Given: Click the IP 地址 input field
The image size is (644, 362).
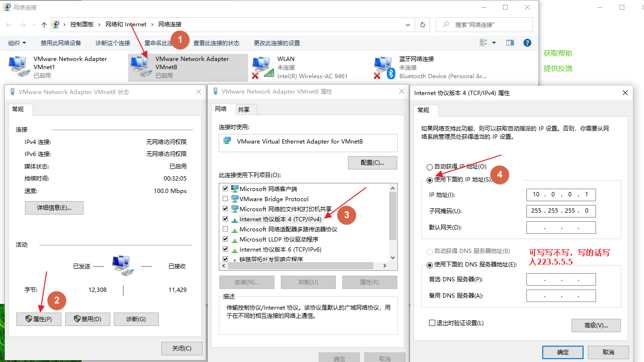Looking at the screenshot, I should click(561, 194).
